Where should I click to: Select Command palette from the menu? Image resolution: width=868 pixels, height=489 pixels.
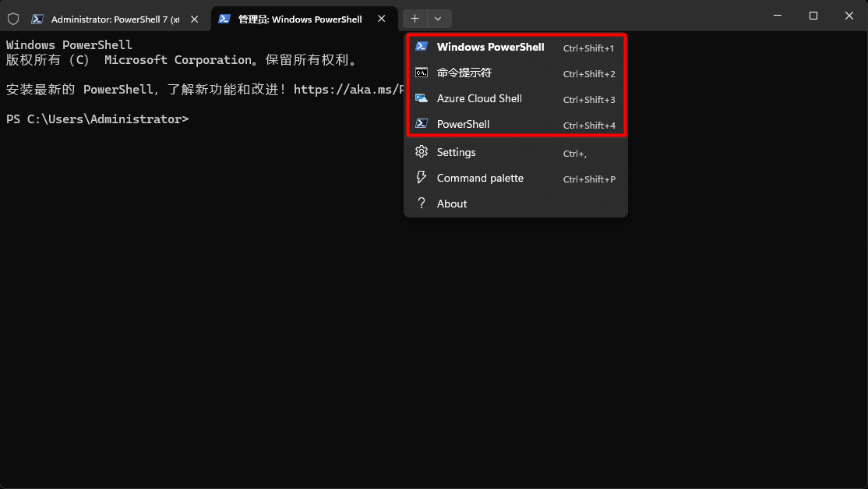(480, 178)
